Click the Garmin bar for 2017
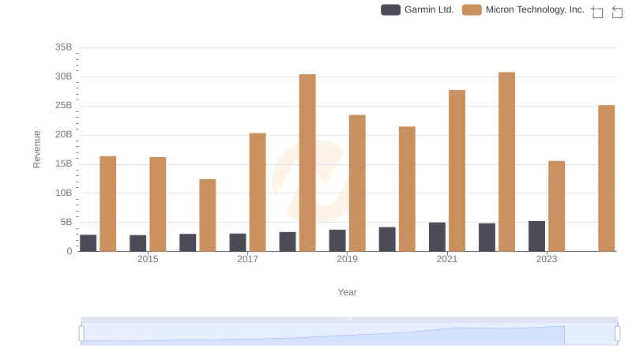 click(238, 242)
